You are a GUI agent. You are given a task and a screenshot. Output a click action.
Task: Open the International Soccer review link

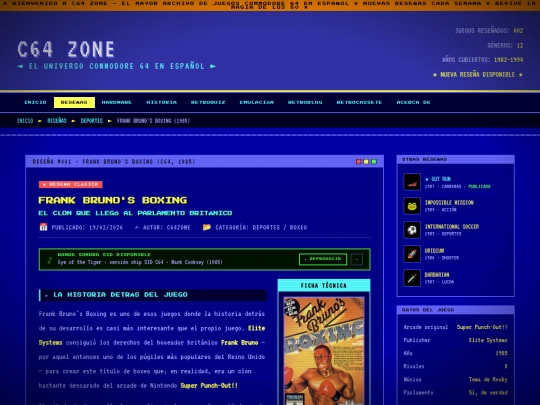coord(452,227)
